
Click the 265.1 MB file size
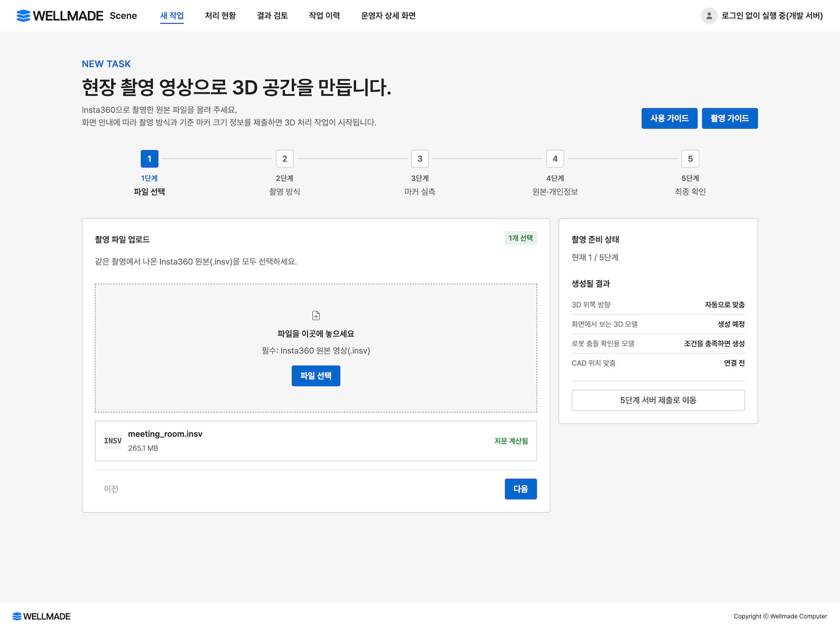[x=143, y=448]
